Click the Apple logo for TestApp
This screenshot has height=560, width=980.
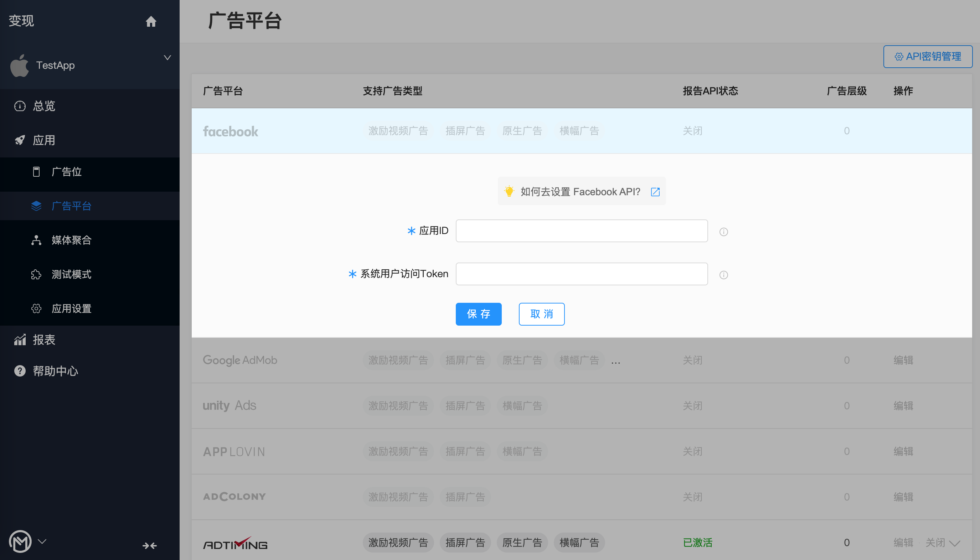coord(19,66)
